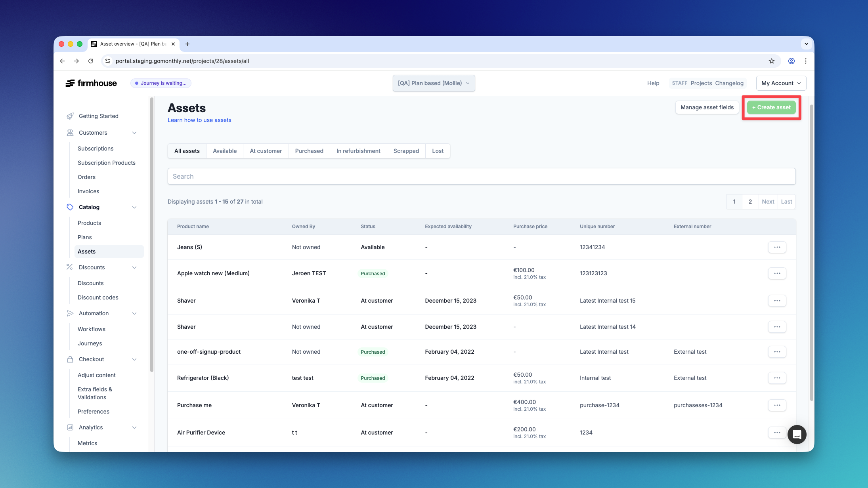Image resolution: width=868 pixels, height=488 pixels.
Task: Select the Customers people icon in the sidebar
Action: (x=70, y=133)
